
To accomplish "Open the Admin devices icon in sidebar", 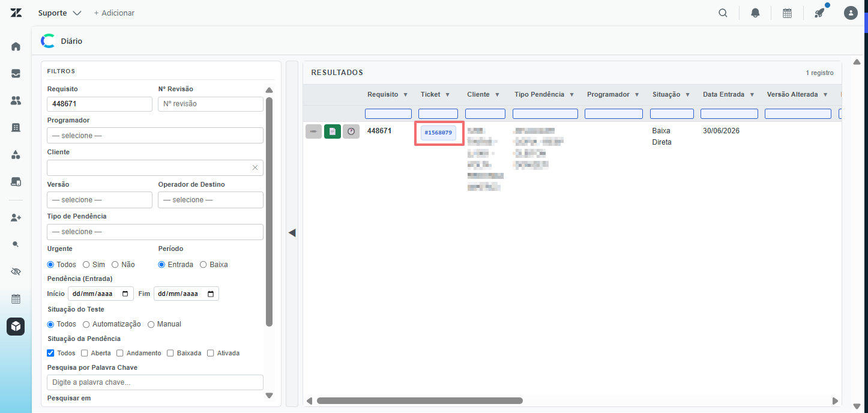I will 16,181.
